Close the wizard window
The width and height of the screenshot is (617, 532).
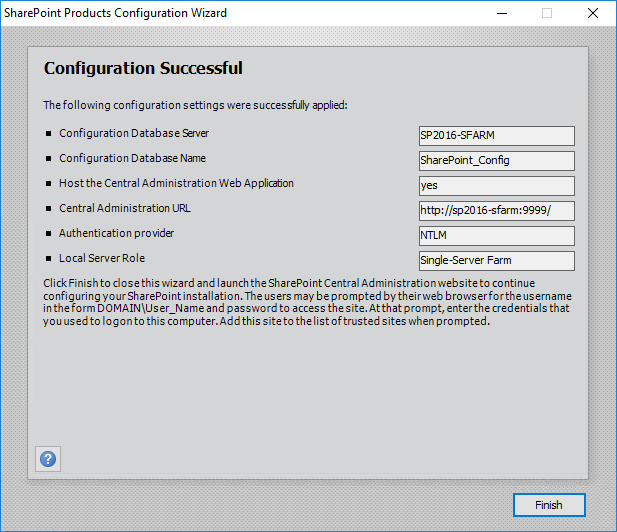tap(593, 13)
